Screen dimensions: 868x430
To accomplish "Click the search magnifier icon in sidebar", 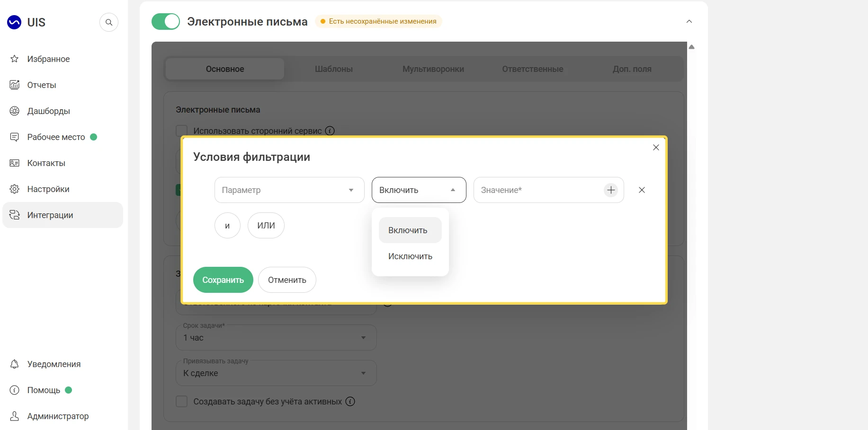I will tap(109, 22).
